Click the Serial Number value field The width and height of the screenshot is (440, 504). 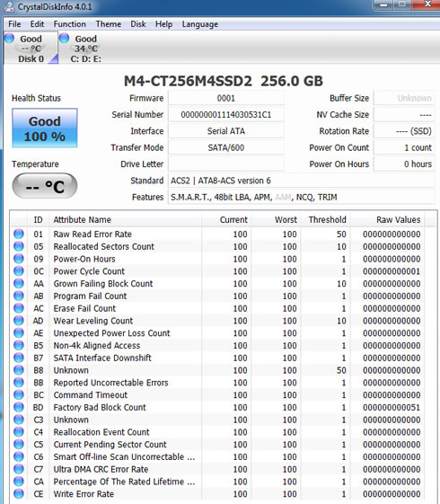tap(226, 115)
